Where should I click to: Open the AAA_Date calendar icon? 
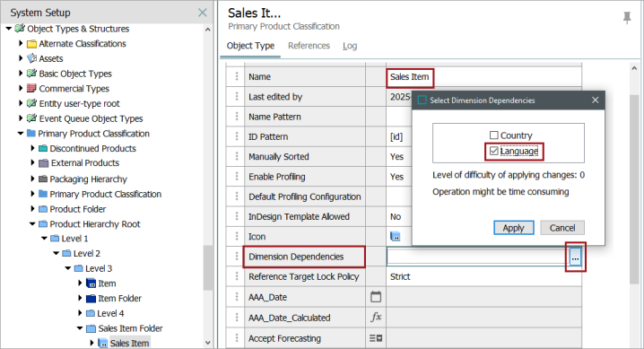pyautogui.click(x=376, y=297)
